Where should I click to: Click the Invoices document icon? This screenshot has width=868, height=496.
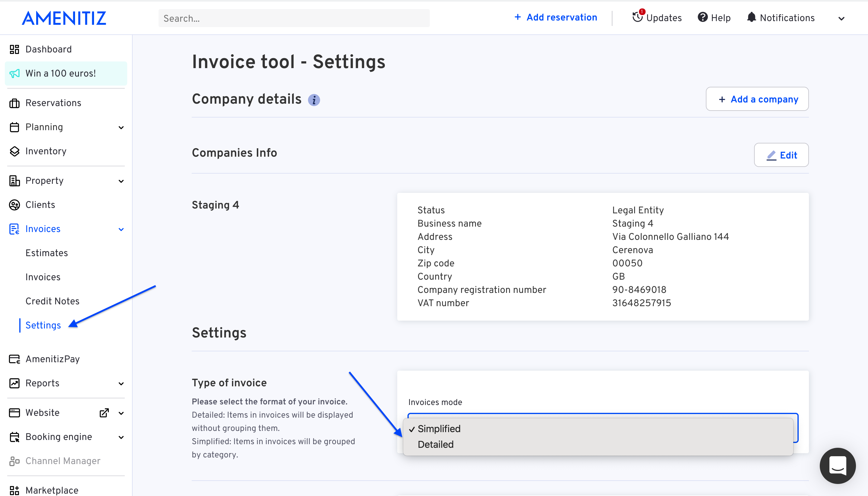click(14, 229)
